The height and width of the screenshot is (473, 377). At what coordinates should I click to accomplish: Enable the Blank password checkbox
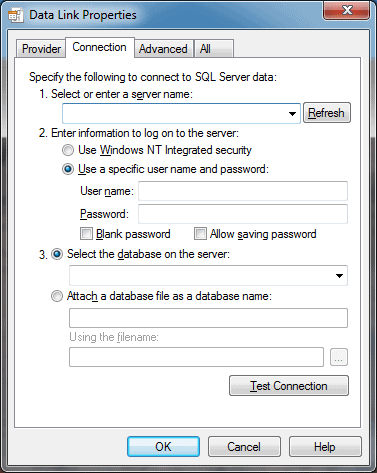86,234
